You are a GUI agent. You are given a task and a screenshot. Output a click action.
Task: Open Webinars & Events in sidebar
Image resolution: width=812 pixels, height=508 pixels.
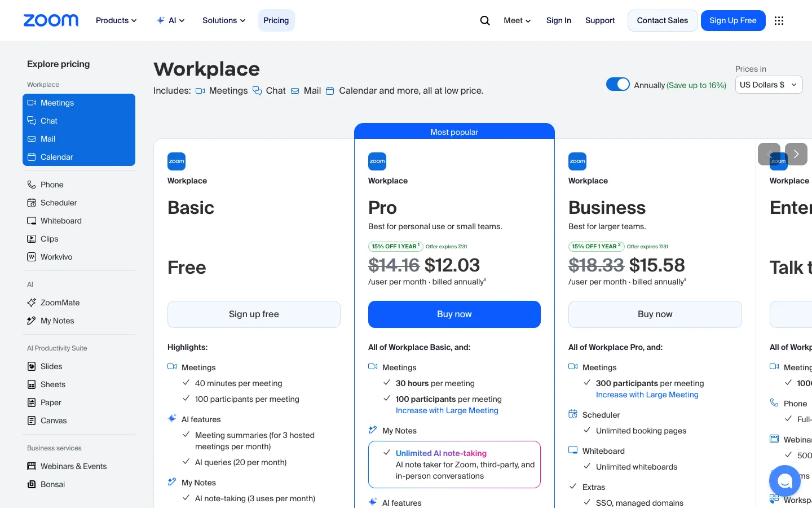(x=79, y=466)
